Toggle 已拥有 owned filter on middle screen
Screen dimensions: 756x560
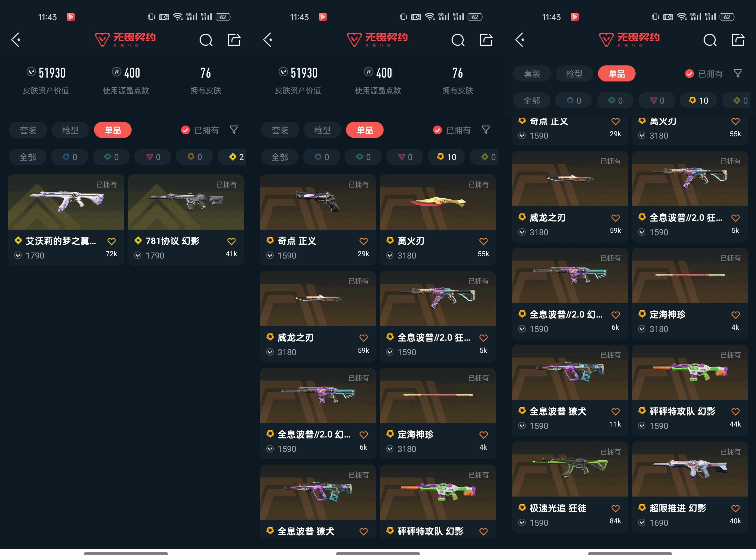coord(437,130)
